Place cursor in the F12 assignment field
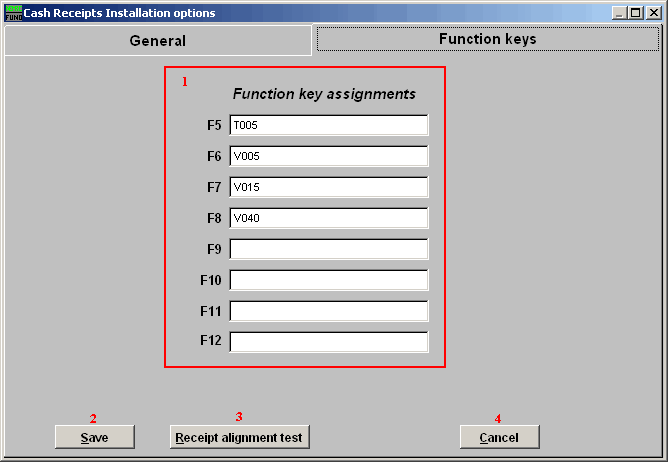 click(328, 342)
